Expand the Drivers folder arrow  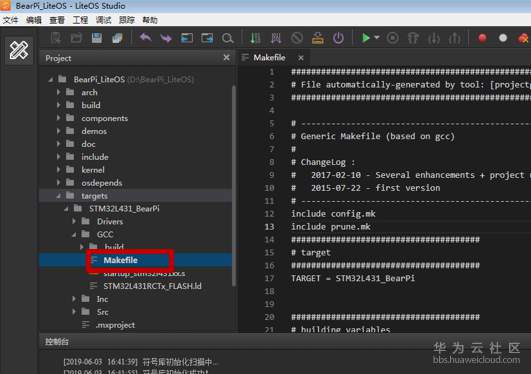pyautogui.click(x=74, y=221)
